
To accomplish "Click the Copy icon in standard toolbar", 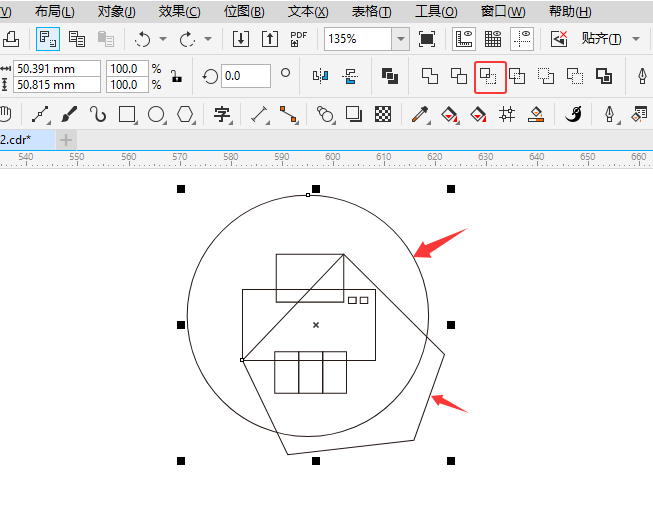I will [x=77, y=39].
